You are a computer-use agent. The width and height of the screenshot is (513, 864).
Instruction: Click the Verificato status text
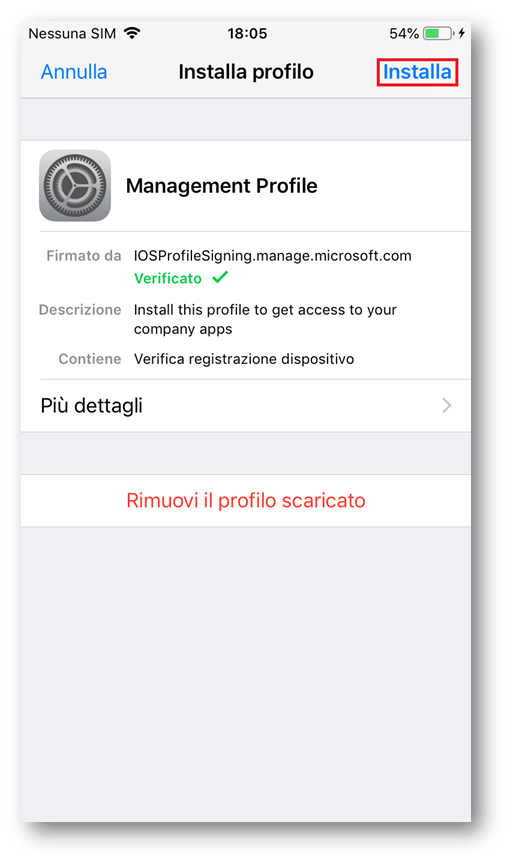point(168,278)
